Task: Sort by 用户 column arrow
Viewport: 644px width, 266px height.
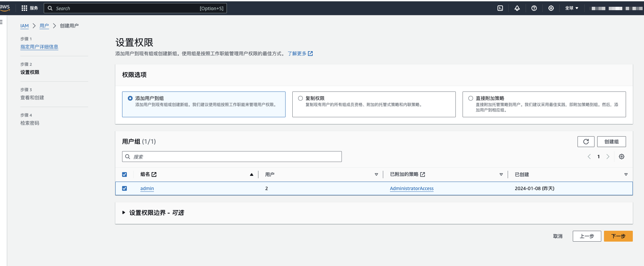Action: point(376,175)
